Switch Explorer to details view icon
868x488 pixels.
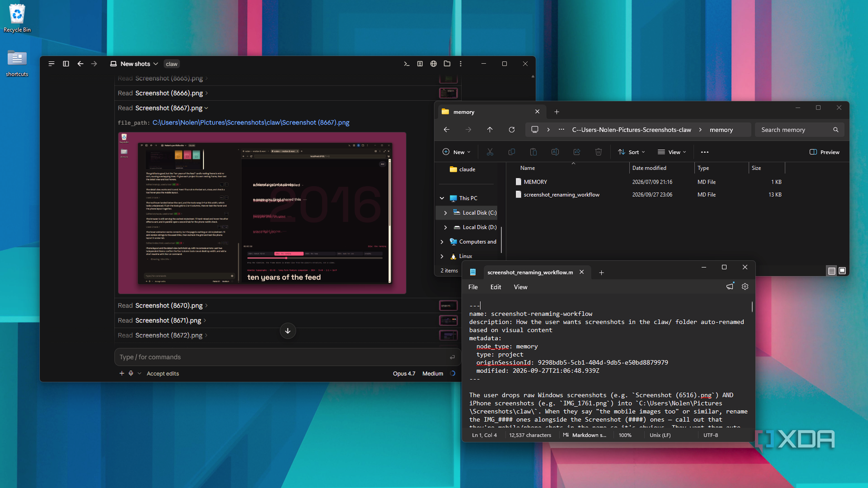(x=832, y=271)
